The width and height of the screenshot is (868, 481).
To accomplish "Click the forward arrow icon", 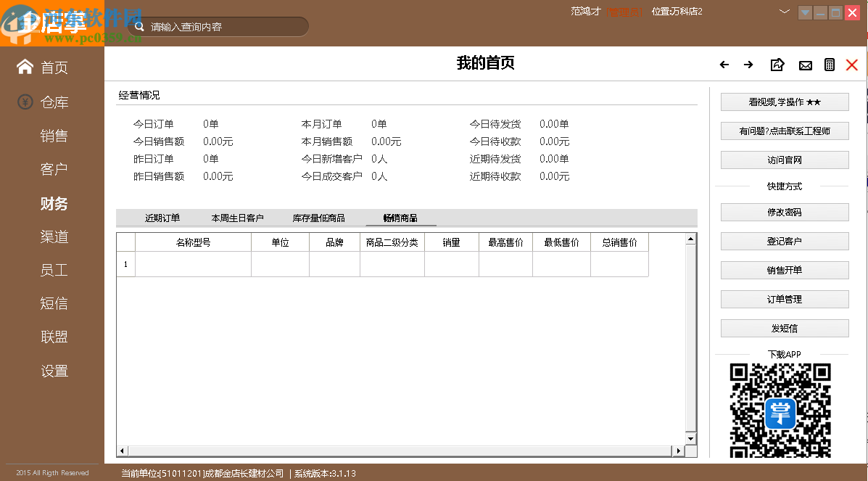I will tap(748, 65).
